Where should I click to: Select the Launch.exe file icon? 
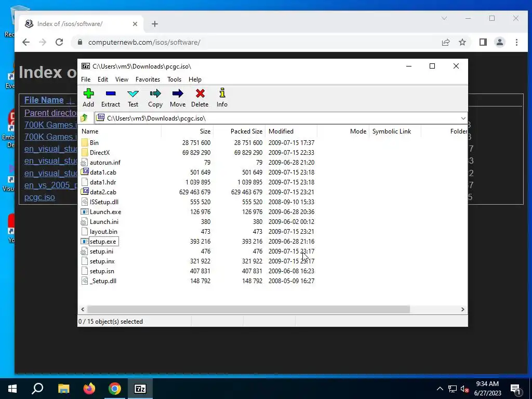tap(85, 212)
